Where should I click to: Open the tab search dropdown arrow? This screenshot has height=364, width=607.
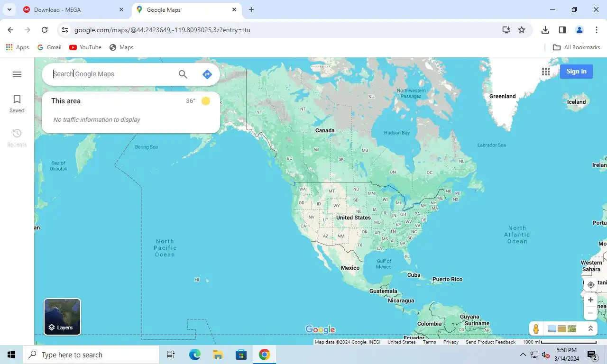[x=9, y=9]
